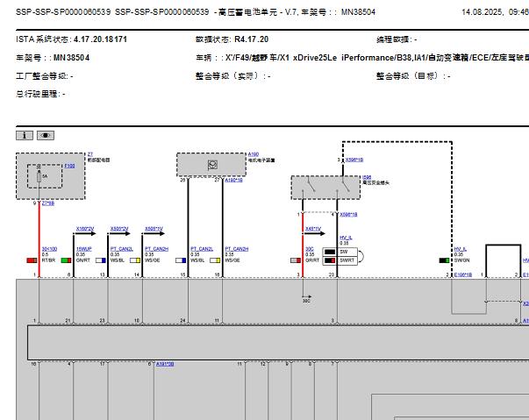Select the wire label text 'RT/BR'

point(48,260)
